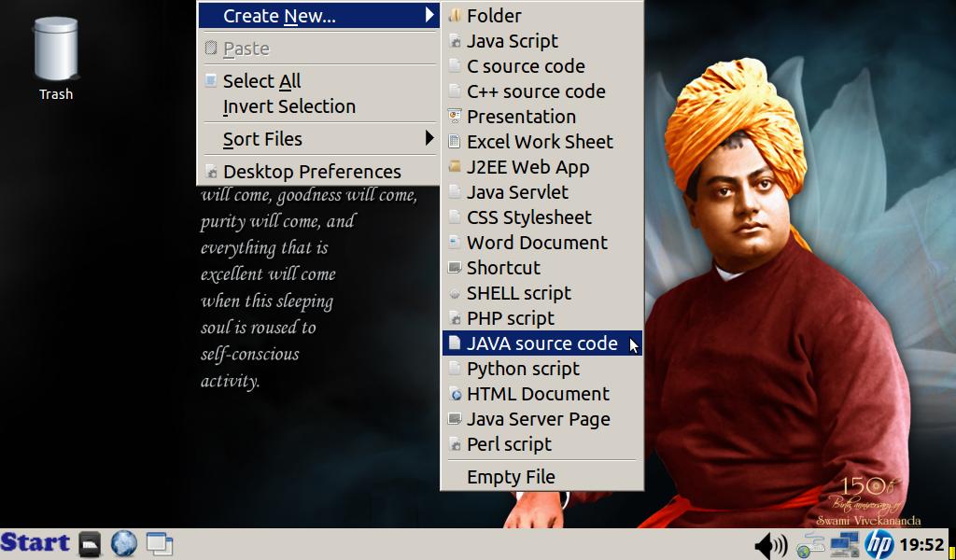Create a new C source code file
The width and height of the screenshot is (956, 560).
click(541, 66)
